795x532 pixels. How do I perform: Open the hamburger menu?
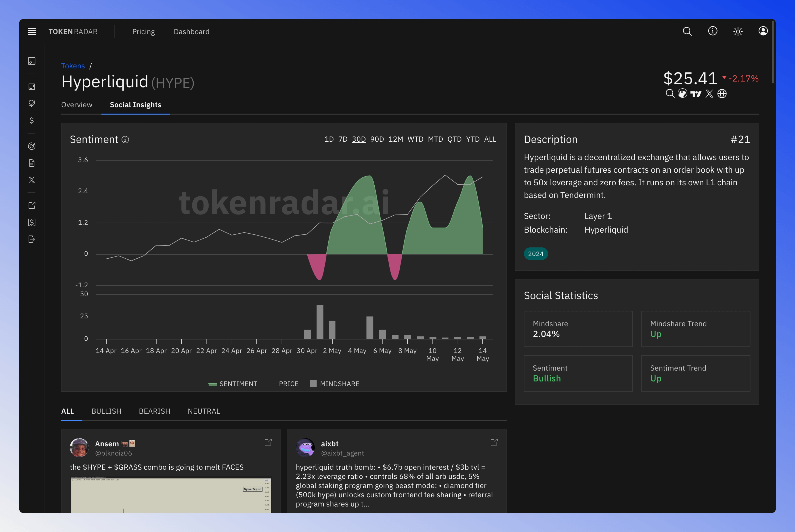point(32,32)
